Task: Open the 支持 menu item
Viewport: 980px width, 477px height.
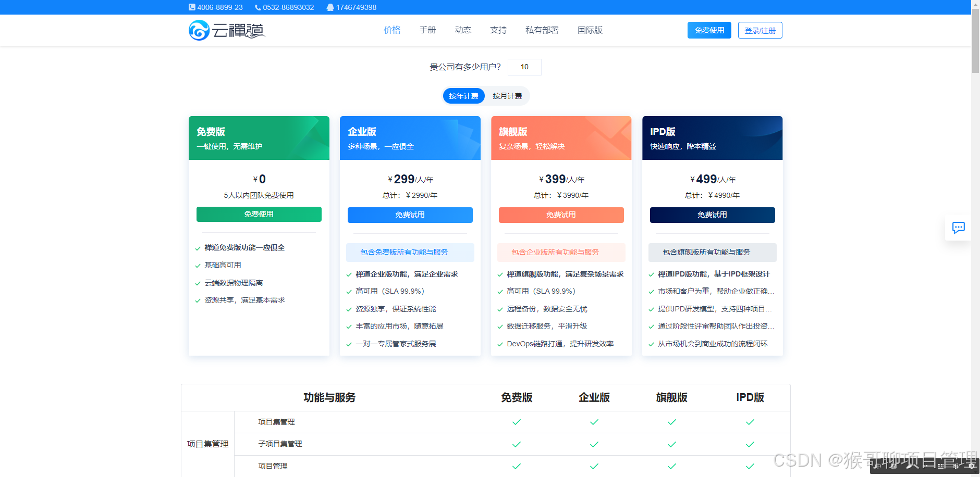Action: click(x=498, y=30)
